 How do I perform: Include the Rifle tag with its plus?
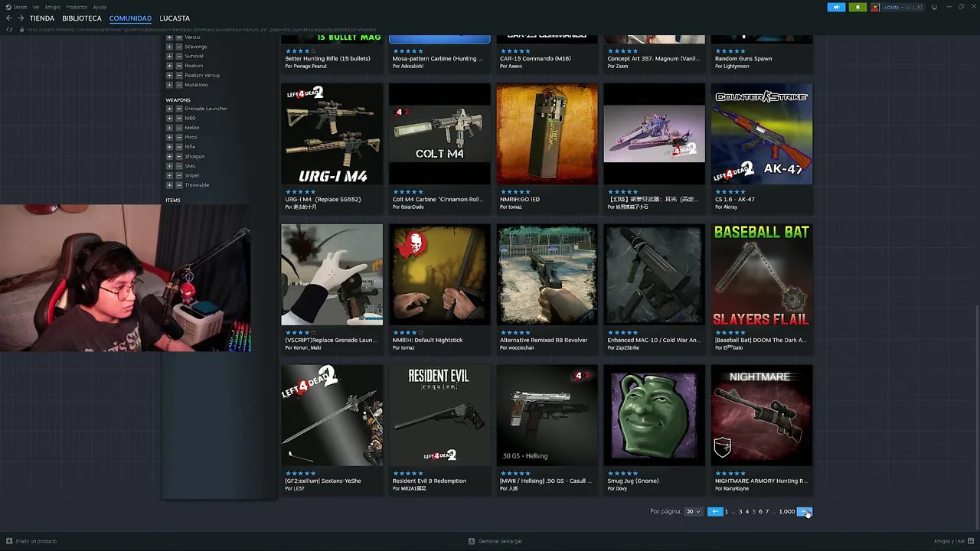169,147
